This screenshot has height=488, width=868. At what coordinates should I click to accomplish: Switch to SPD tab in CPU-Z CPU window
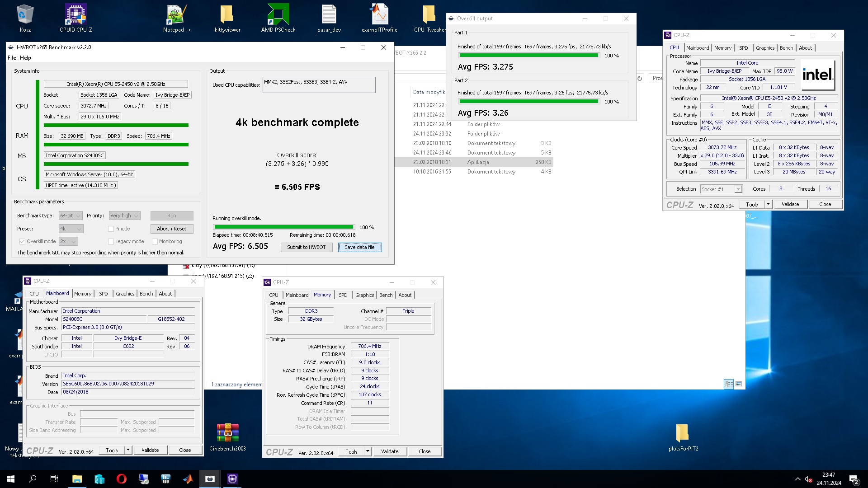click(744, 48)
